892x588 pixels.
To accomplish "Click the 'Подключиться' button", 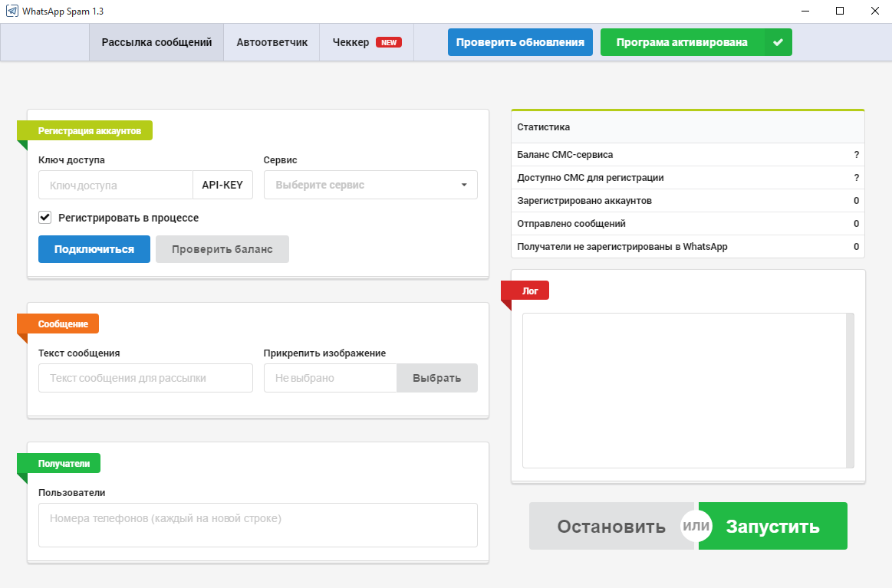I will coord(94,249).
